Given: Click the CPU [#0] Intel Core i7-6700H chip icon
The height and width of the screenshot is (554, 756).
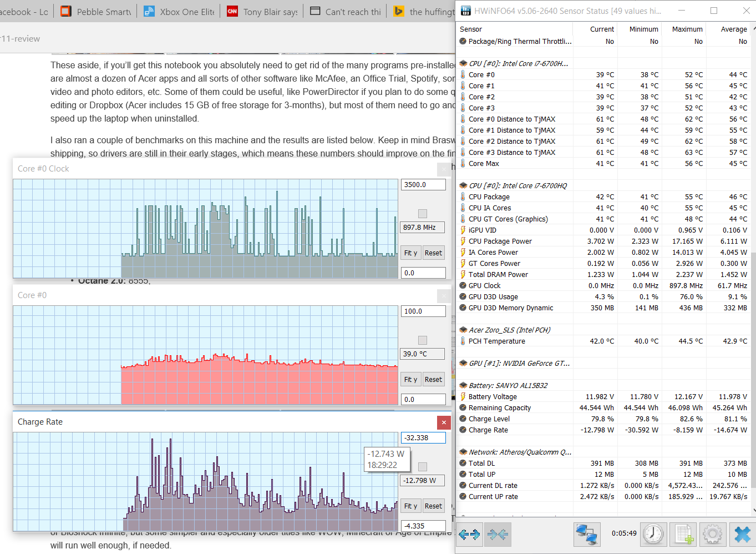Looking at the screenshot, I should tap(463, 63).
